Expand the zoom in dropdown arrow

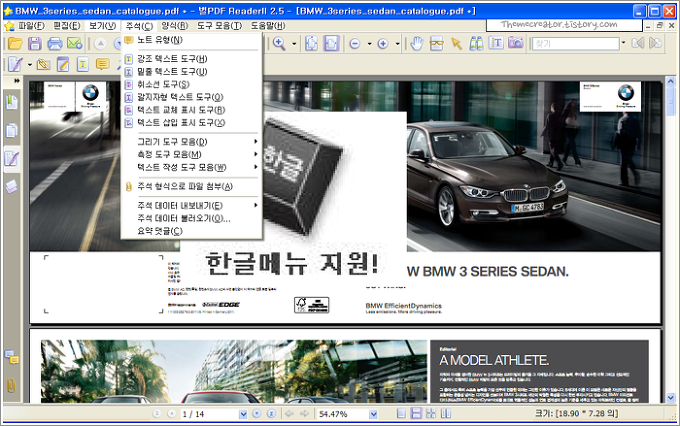click(x=397, y=44)
